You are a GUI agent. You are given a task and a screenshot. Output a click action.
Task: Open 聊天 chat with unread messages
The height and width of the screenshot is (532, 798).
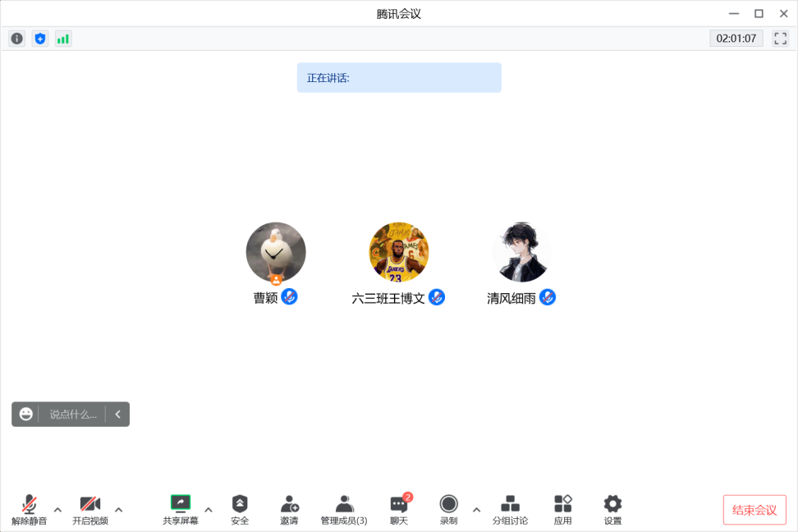[x=399, y=510]
